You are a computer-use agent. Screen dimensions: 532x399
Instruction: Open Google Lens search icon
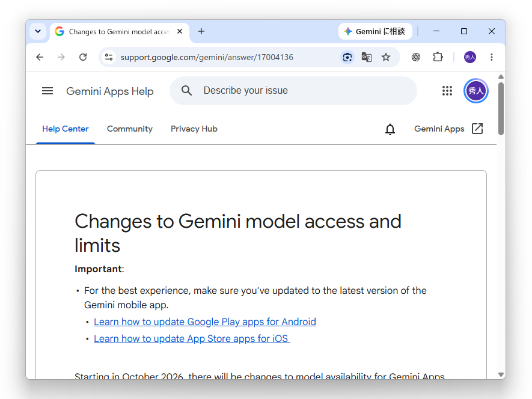[x=347, y=57]
